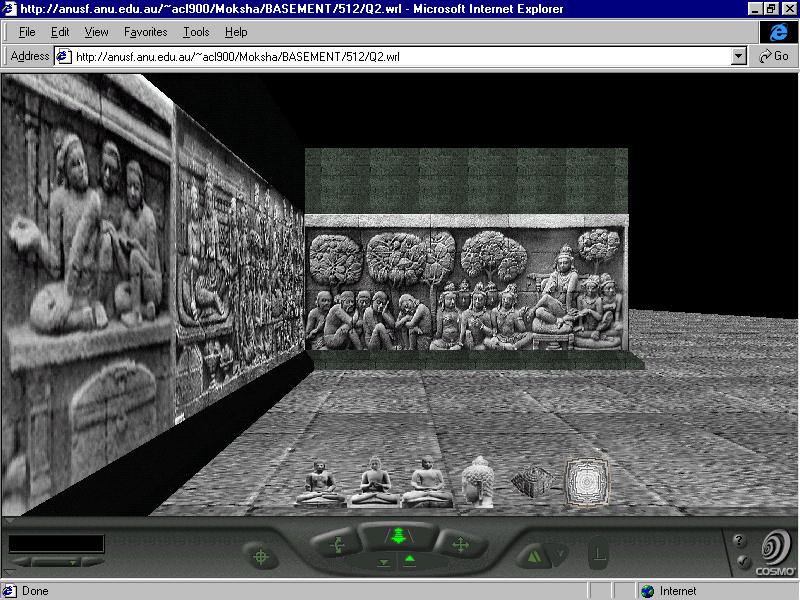Click the Buddha head sculpture thumbnail
The image size is (800, 600).
click(x=479, y=481)
